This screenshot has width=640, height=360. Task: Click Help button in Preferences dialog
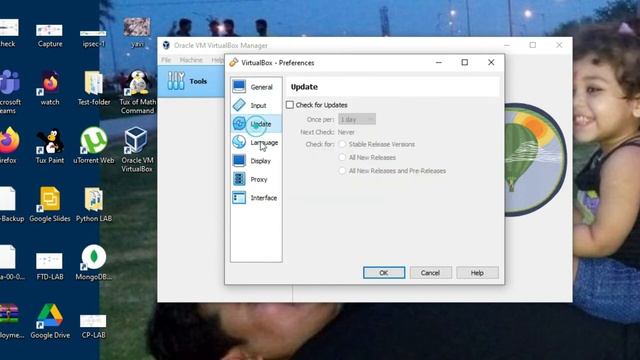click(x=477, y=273)
